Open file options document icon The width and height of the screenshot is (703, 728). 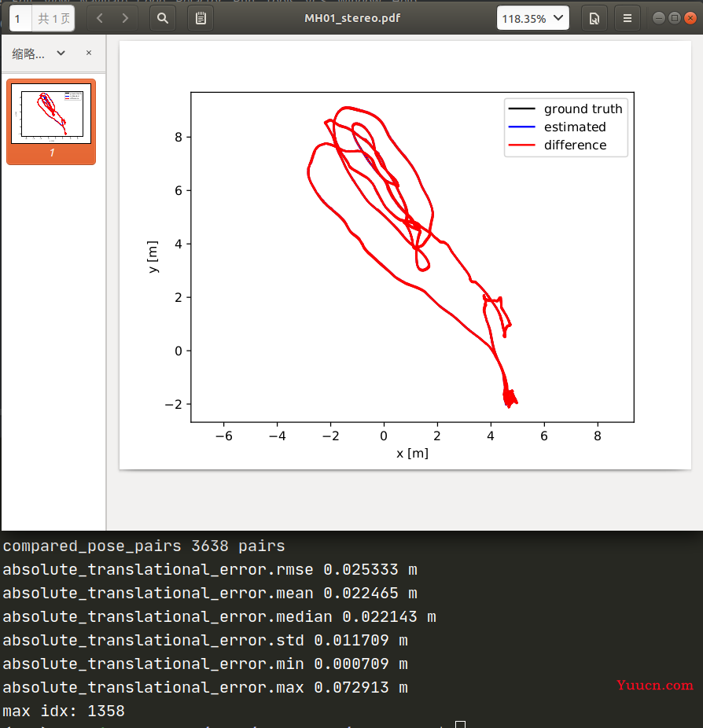pos(594,19)
